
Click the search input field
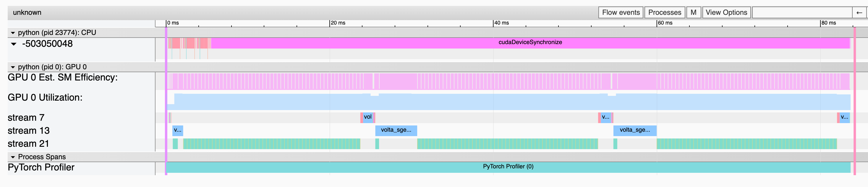[802, 12]
